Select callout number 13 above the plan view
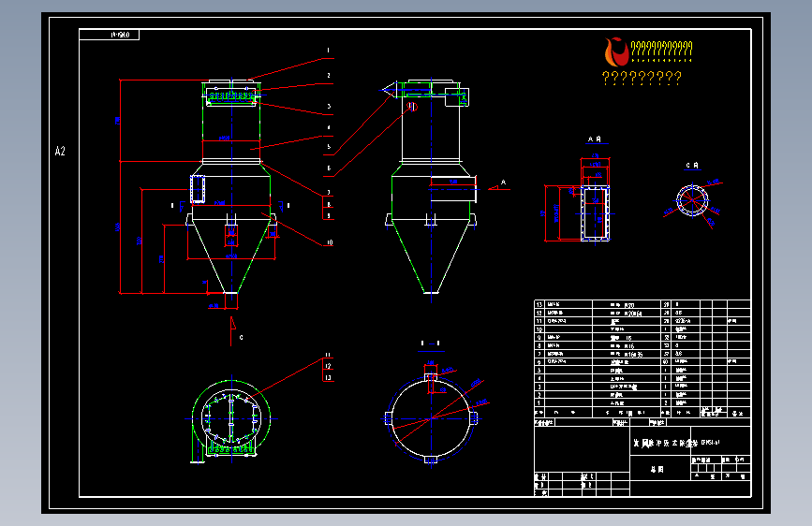The width and height of the screenshot is (812, 526). point(328,377)
